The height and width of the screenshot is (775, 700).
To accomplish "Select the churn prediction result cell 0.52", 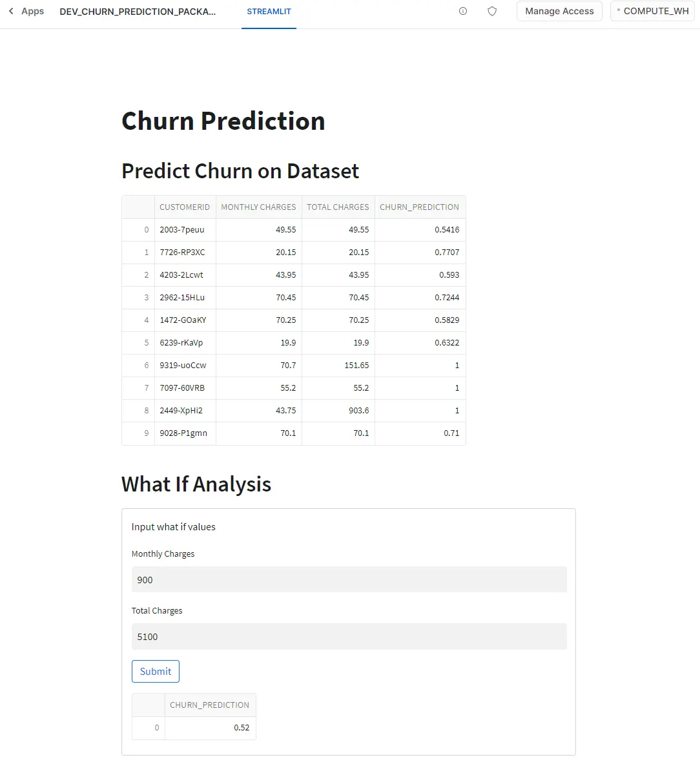I will (x=210, y=727).
